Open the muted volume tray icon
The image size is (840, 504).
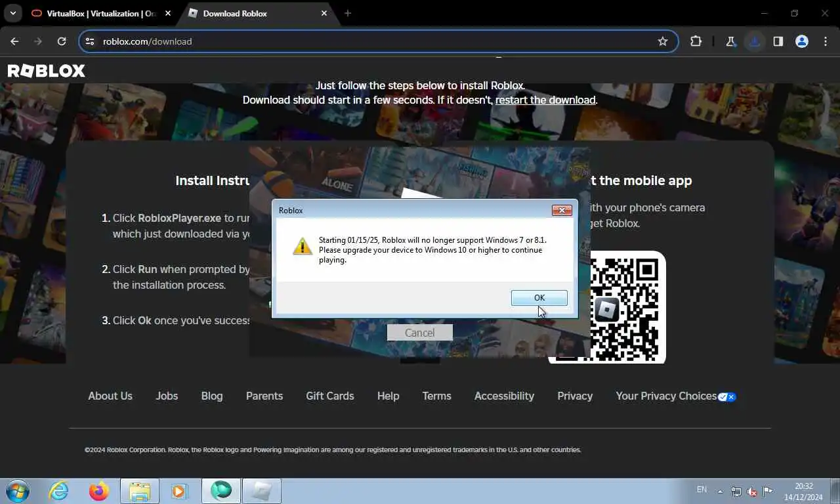(752, 492)
